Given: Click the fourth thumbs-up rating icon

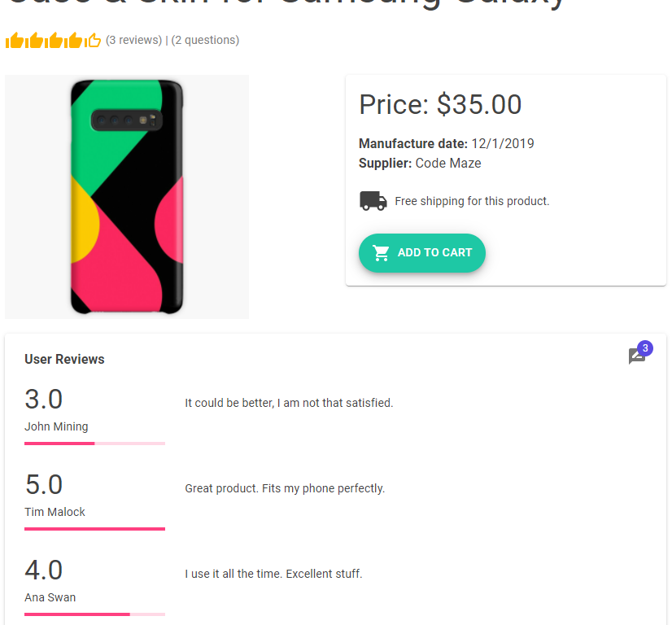Looking at the screenshot, I should coord(73,41).
